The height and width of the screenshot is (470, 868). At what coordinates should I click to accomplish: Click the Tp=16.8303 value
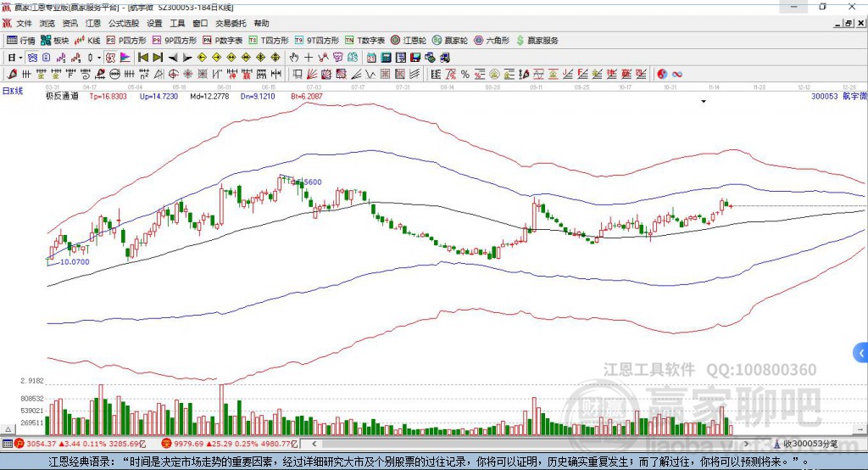click(x=108, y=97)
